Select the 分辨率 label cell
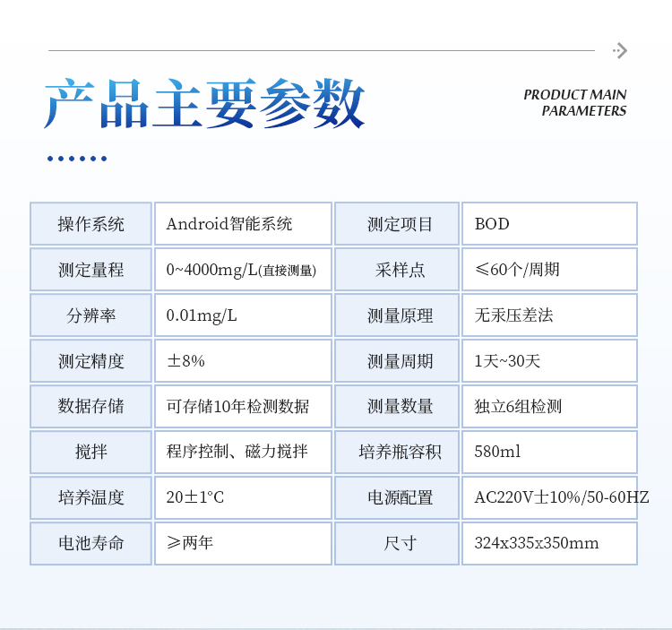 pyautogui.click(x=90, y=315)
